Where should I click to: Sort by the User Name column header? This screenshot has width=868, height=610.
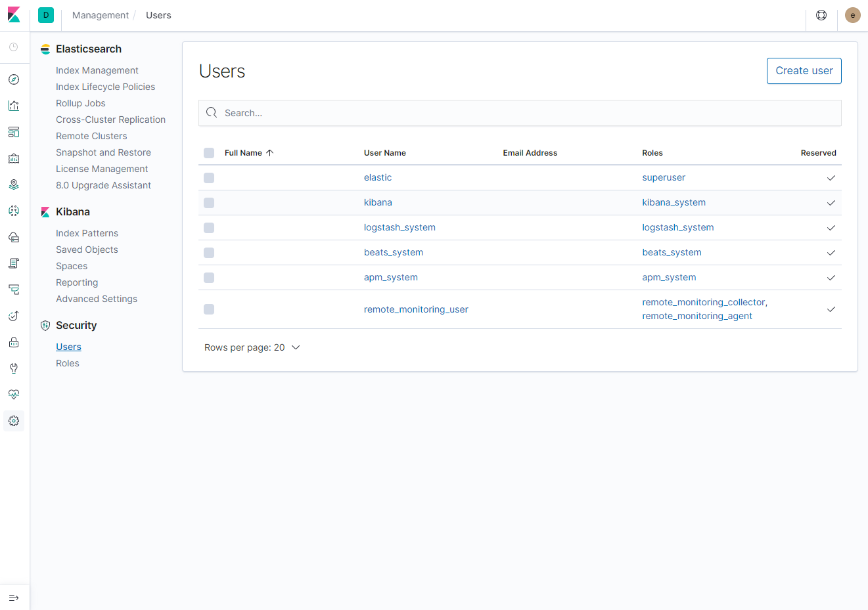(x=385, y=153)
